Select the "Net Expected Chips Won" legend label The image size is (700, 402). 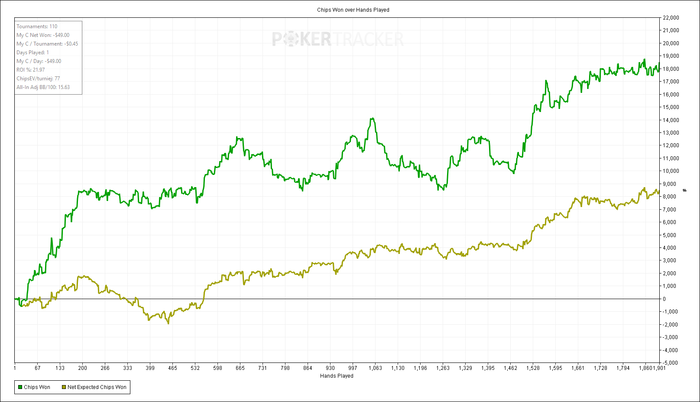click(x=97, y=387)
